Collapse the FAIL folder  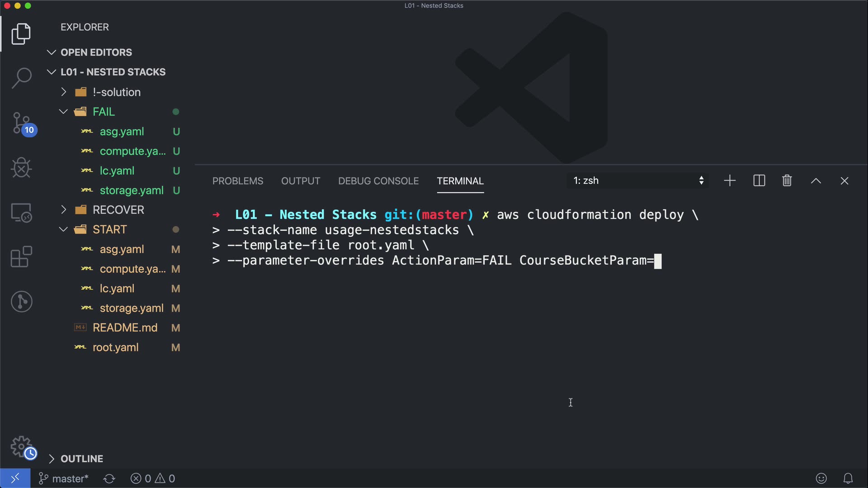coord(104,112)
